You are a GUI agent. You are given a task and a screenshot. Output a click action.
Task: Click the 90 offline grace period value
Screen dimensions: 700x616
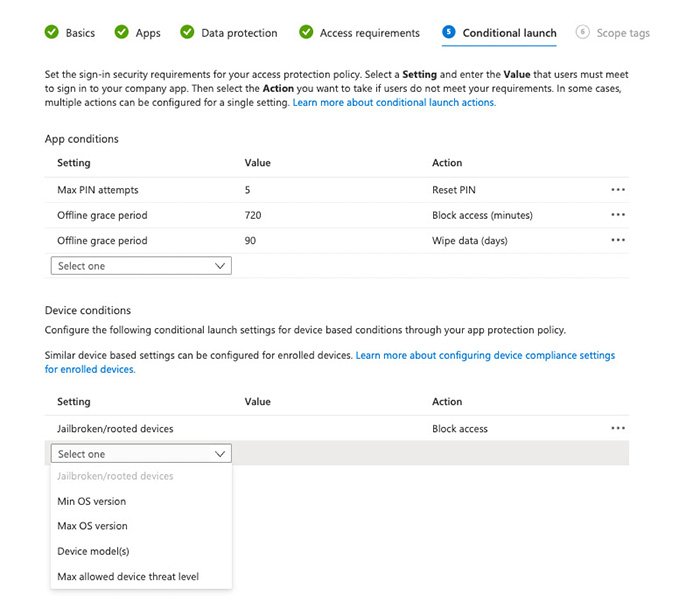click(250, 241)
